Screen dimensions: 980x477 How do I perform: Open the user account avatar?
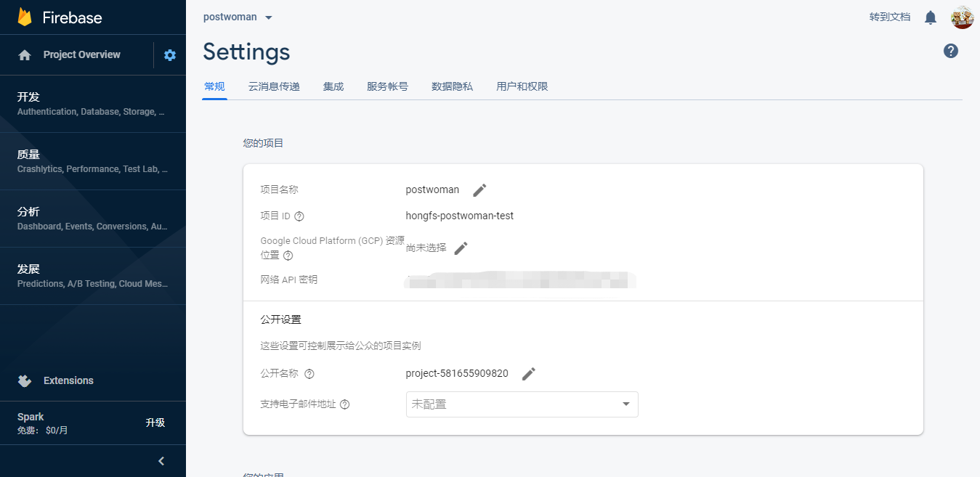coord(963,17)
